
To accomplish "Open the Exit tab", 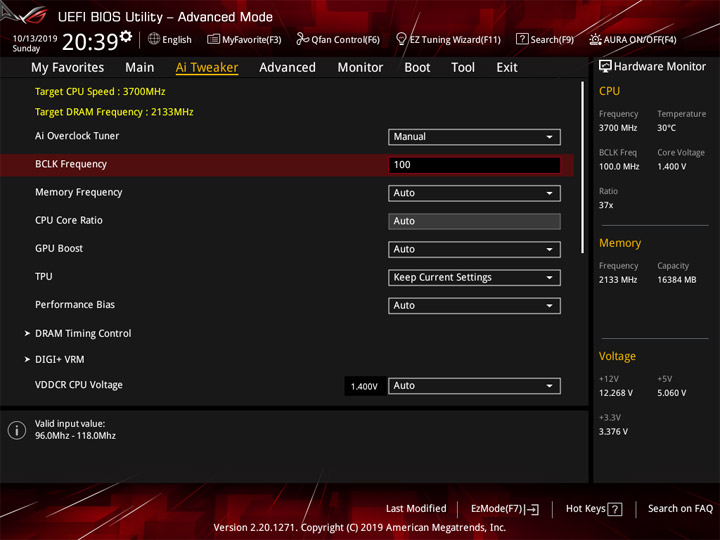I will click(x=507, y=68).
